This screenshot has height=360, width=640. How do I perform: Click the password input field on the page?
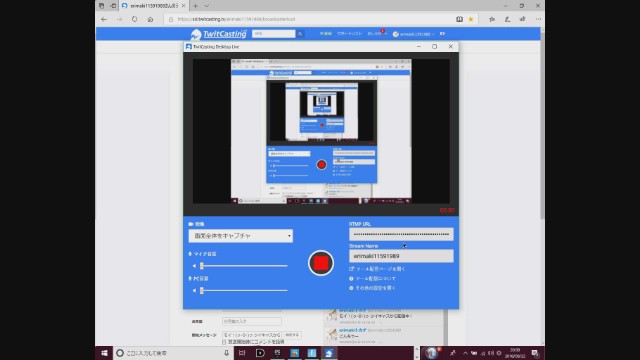pyautogui.click(x=252, y=321)
